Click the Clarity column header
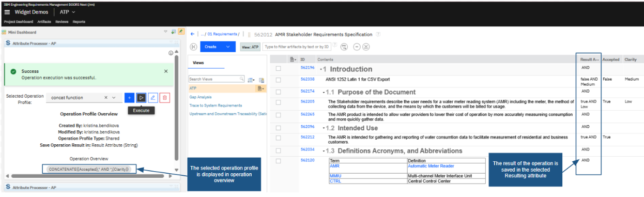The image size is (644, 197). (631, 59)
